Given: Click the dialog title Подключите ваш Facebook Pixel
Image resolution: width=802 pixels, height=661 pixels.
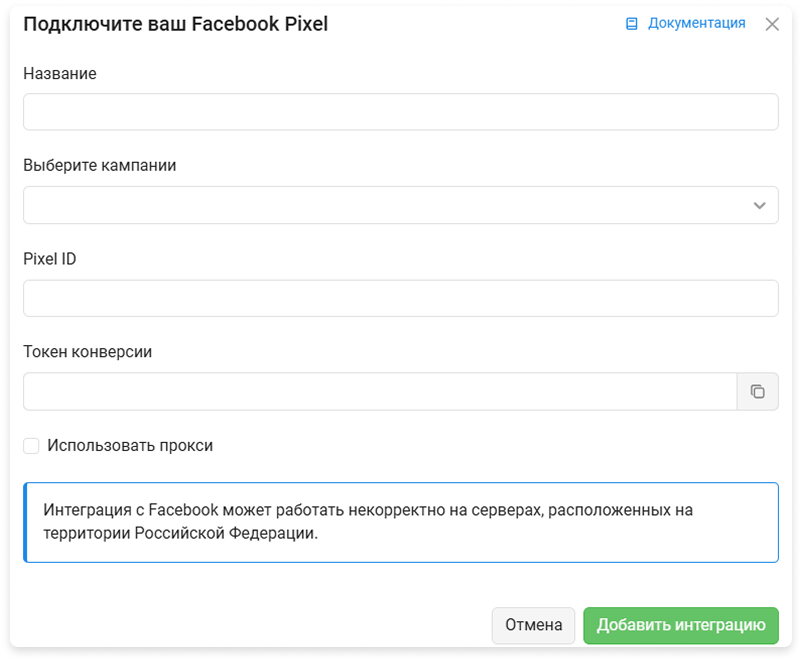Looking at the screenshot, I should (x=176, y=24).
